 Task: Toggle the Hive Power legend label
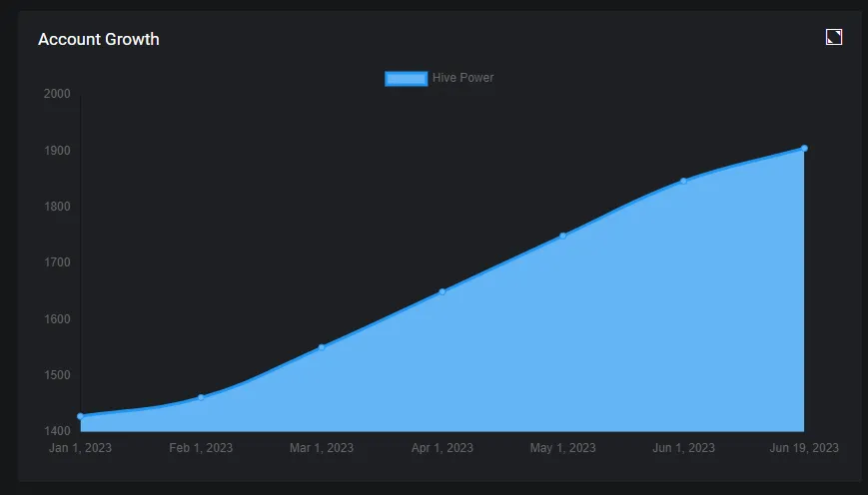coord(462,78)
